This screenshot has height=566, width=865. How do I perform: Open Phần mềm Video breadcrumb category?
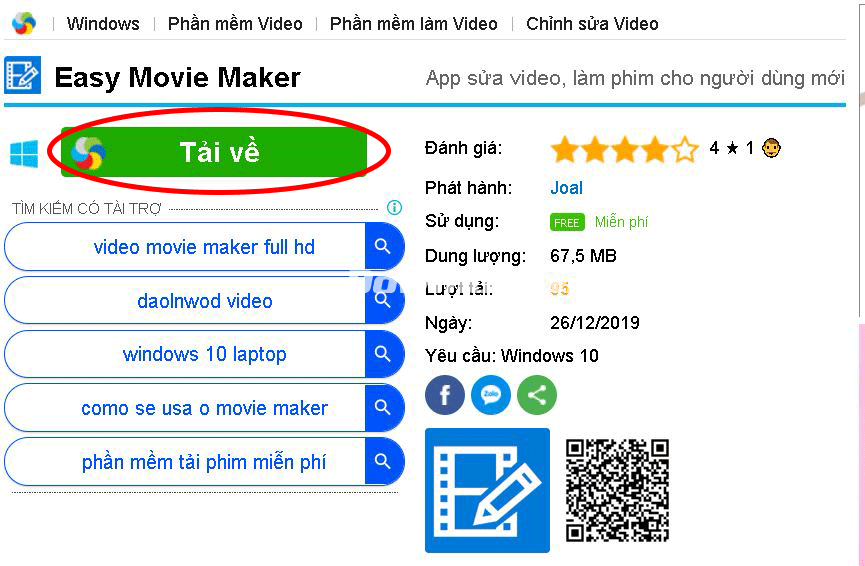tap(235, 24)
